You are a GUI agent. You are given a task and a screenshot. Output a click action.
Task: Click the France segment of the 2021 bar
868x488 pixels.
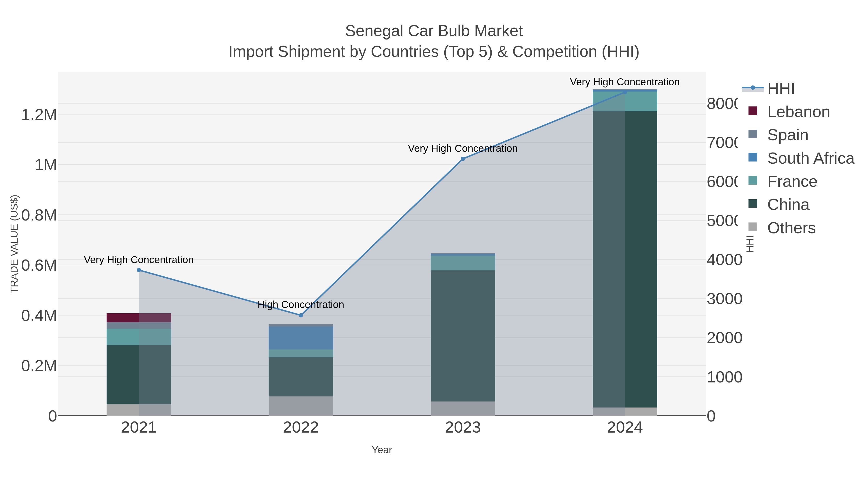(139, 337)
